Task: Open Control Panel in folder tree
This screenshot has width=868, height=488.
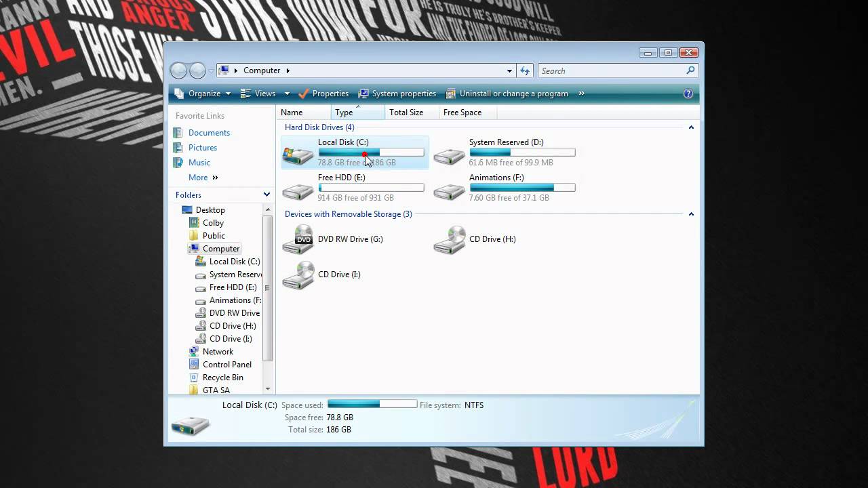Action: tap(226, 365)
